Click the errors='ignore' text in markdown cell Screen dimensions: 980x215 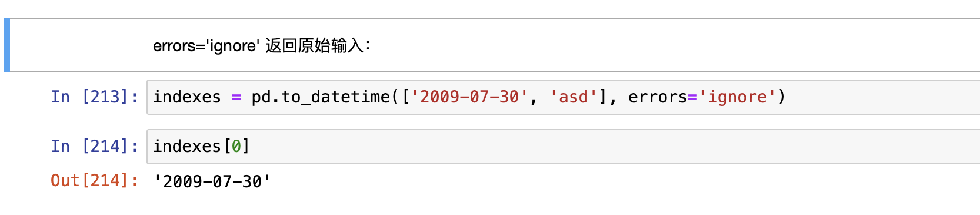tap(206, 46)
